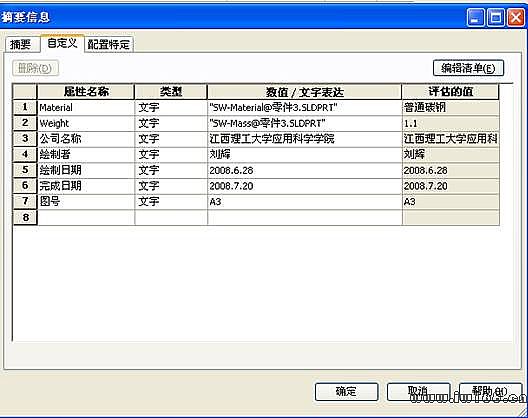Select row header 7
This screenshot has height=418, width=528.
click(25, 201)
